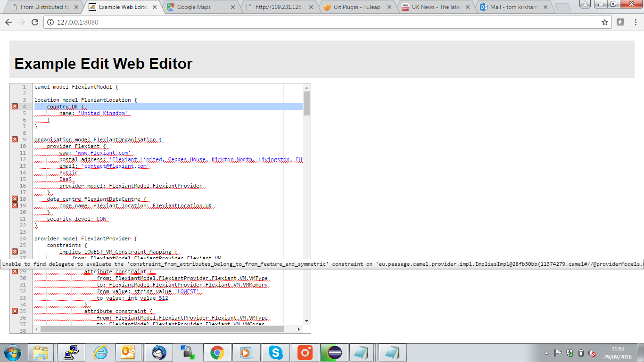Reload the current page
This screenshot has width=644, height=362.
tap(35, 22)
